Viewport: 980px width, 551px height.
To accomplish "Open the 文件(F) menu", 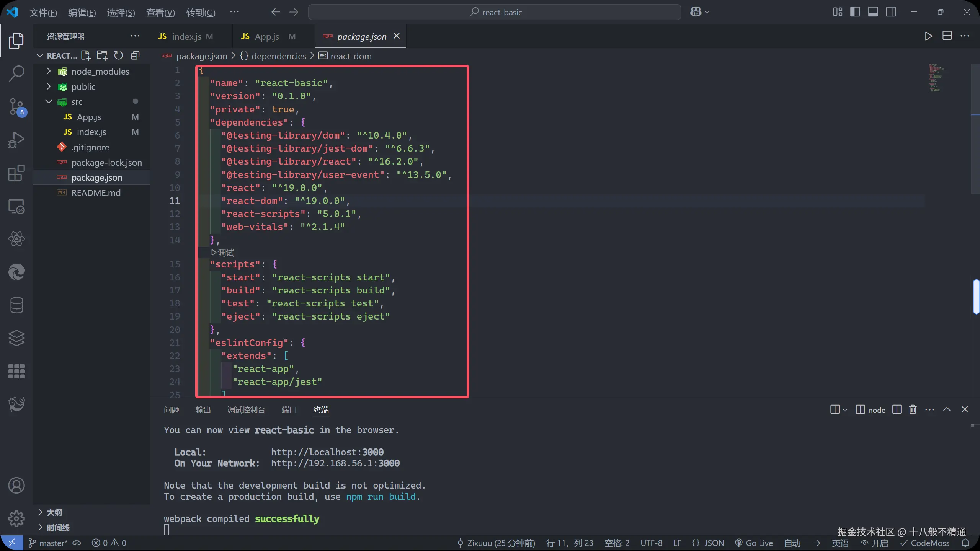I will 43,13.
